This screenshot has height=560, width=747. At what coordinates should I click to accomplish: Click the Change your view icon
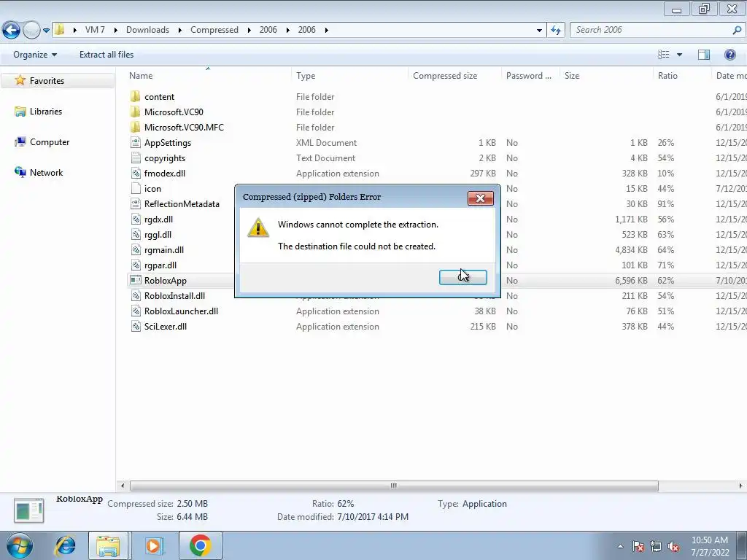(x=664, y=55)
